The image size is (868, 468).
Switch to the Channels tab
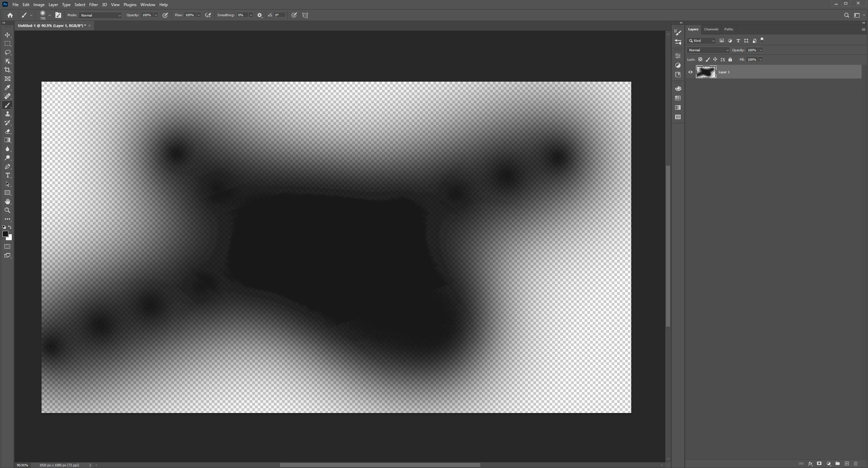(x=711, y=29)
